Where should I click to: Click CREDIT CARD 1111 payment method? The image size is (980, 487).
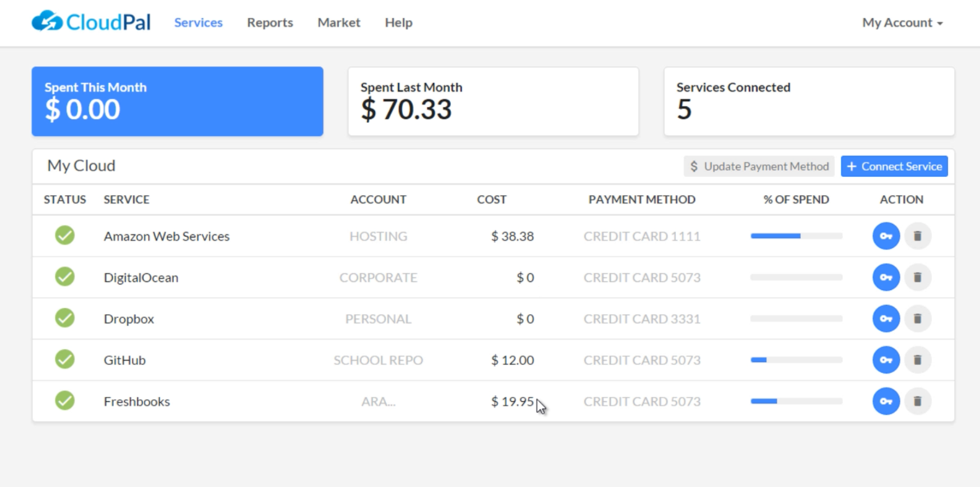point(642,236)
